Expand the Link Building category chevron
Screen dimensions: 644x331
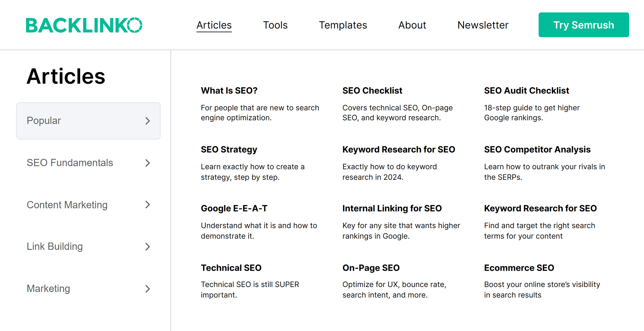click(147, 247)
